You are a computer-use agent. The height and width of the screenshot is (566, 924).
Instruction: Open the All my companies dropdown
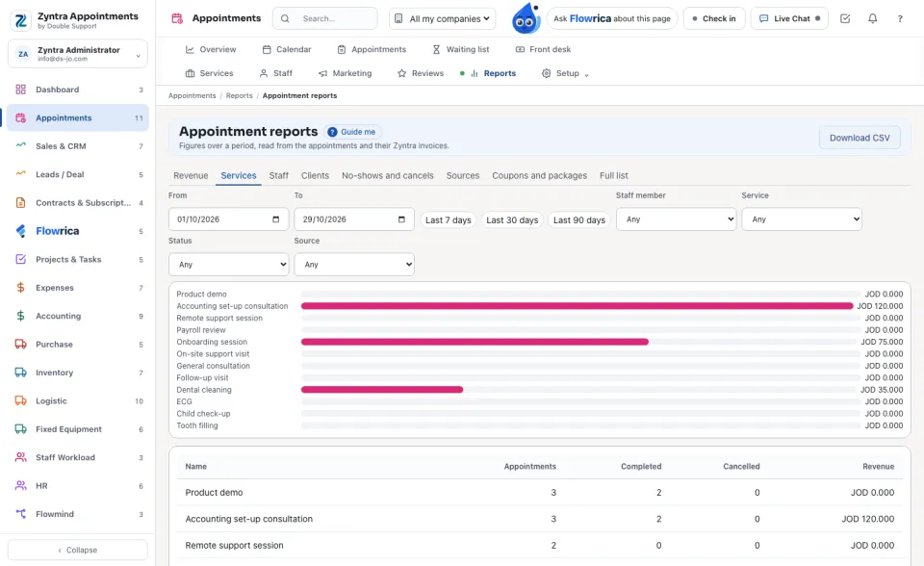[442, 19]
